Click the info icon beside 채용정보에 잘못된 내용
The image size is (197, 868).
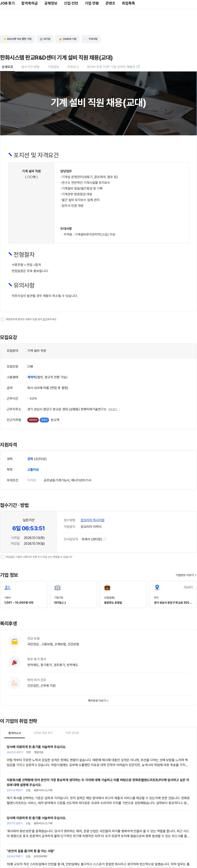[x=2, y=319]
